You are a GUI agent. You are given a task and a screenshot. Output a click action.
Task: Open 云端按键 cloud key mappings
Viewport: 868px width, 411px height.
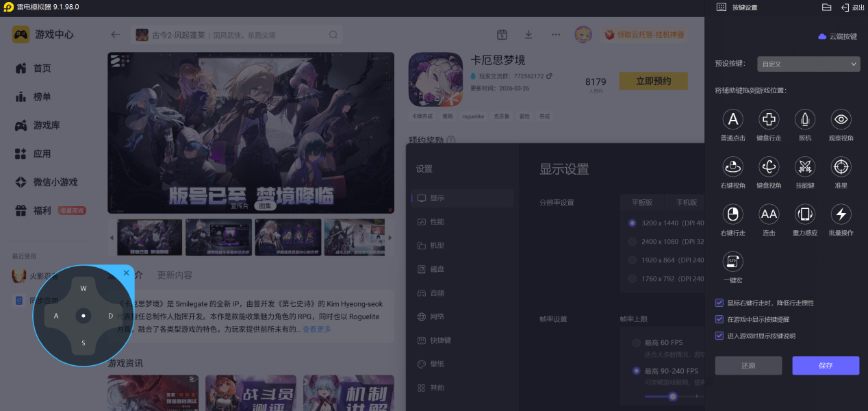(838, 36)
